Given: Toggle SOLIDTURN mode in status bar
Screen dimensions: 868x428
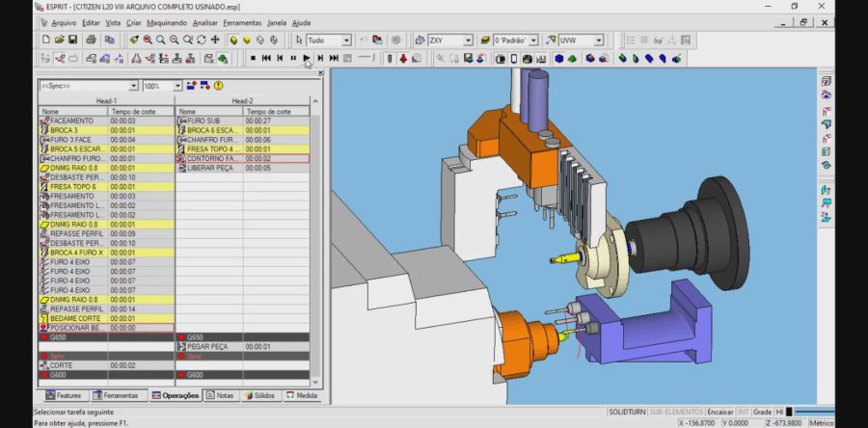Looking at the screenshot, I should point(626,412).
